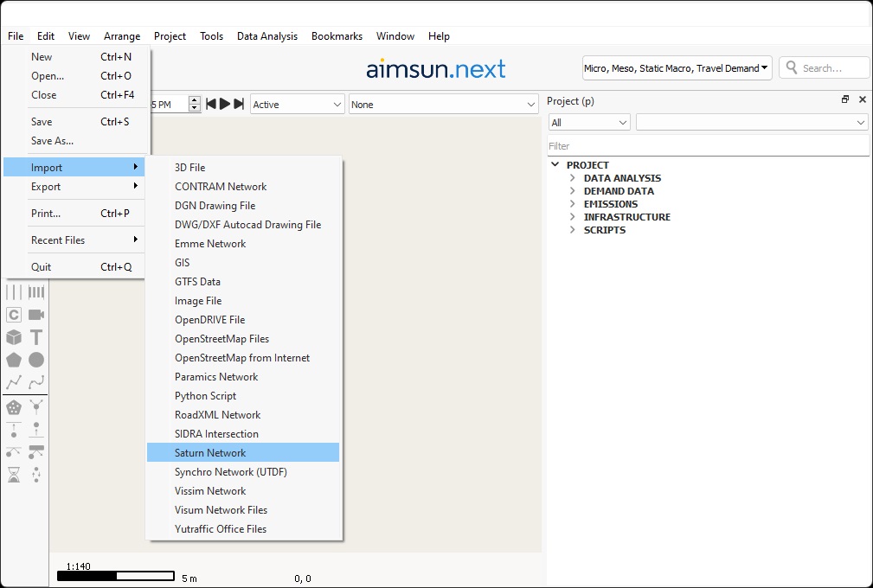
Task: Select the Visum Network Files entry
Action: tap(243, 509)
